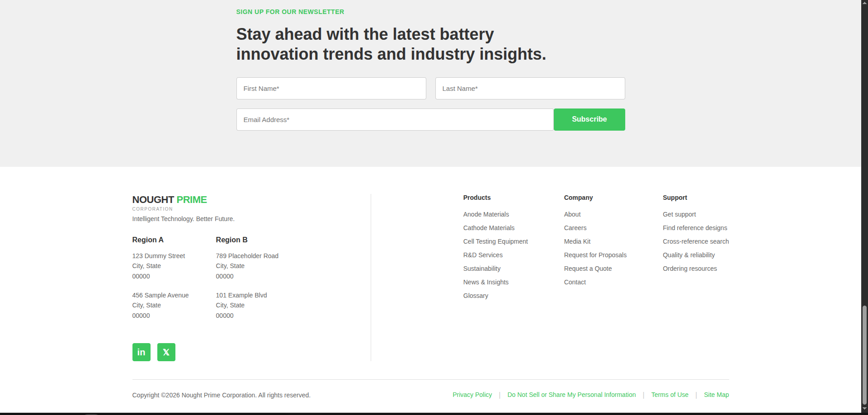Visit the Site Map
Screen dimensions: 868x415
pyautogui.click(x=716, y=395)
